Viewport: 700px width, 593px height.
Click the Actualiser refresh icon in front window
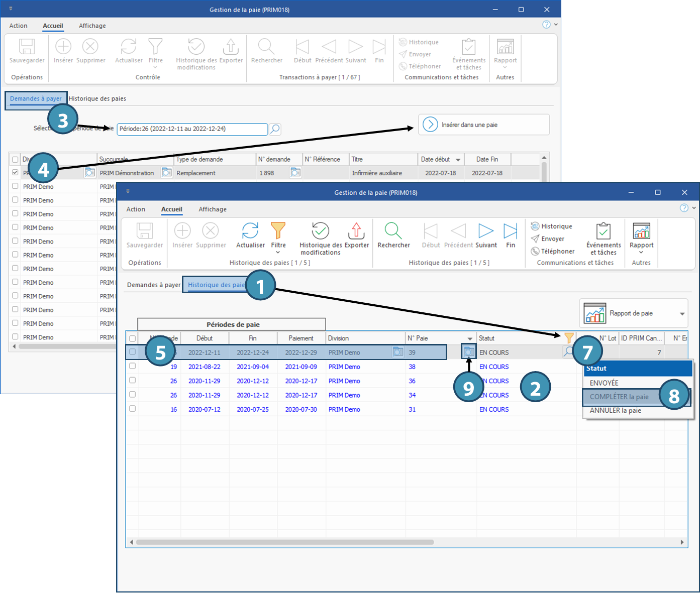pos(250,231)
